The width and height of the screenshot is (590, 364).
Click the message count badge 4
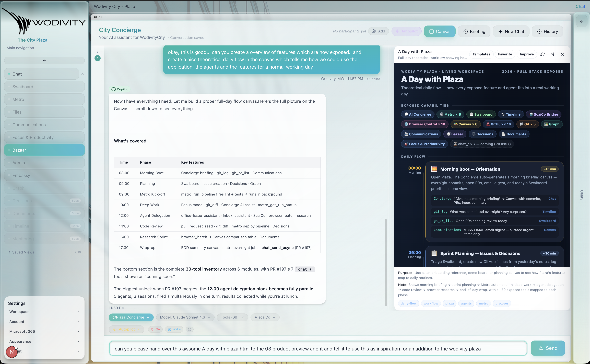[98, 58]
